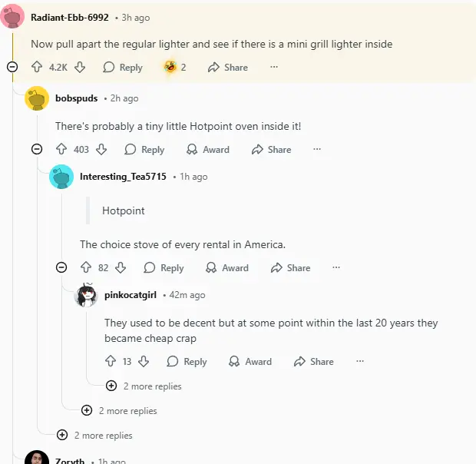This screenshot has height=464, width=476.
Task: Downvote Radiant-Ebb-6992's top comment
Action: point(80,68)
